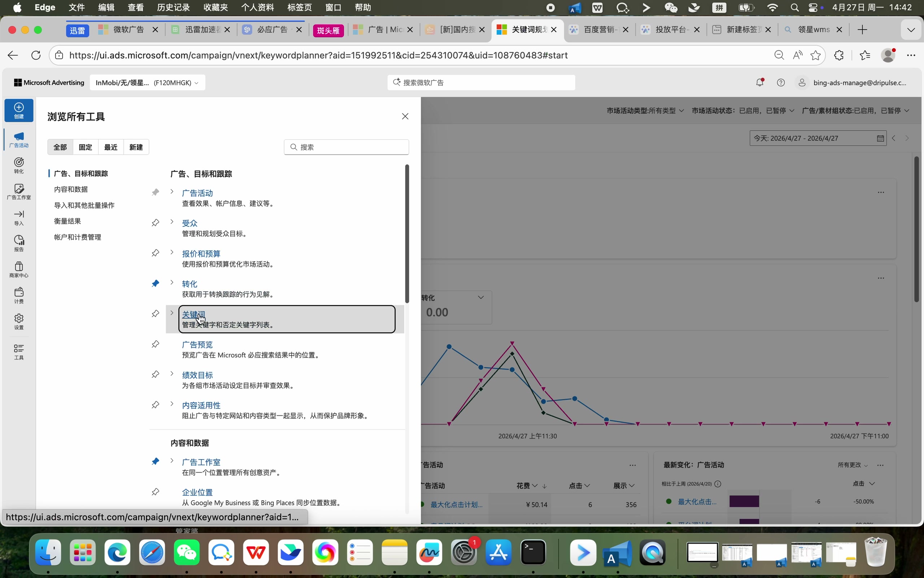This screenshot has height=578, width=924.
Task: Open the 受众 tool link
Action: tap(190, 223)
